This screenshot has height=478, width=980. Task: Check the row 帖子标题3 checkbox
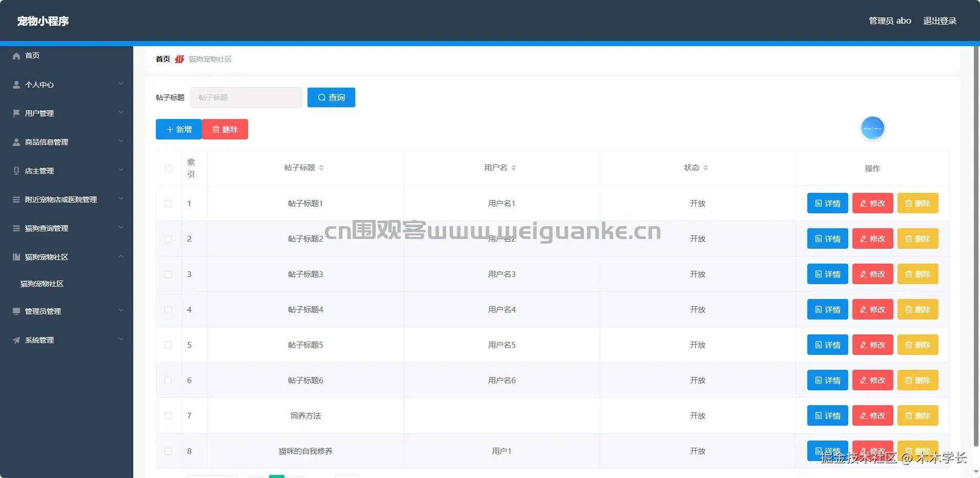(x=168, y=274)
